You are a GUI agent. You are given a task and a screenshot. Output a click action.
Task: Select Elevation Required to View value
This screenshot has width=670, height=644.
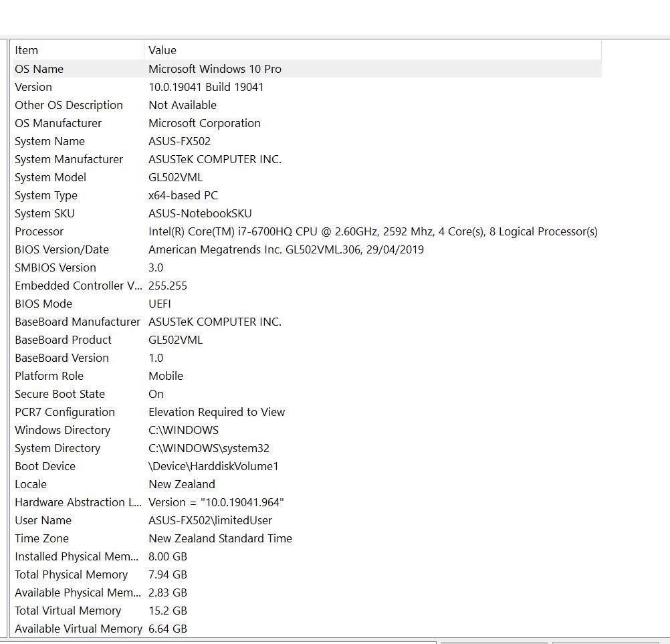[x=217, y=412]
